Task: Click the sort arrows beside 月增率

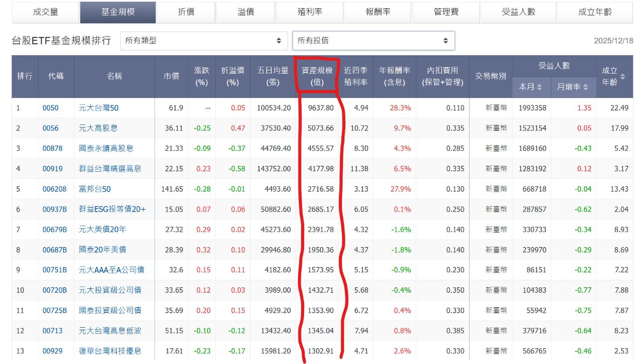Action: click(585, 87)
